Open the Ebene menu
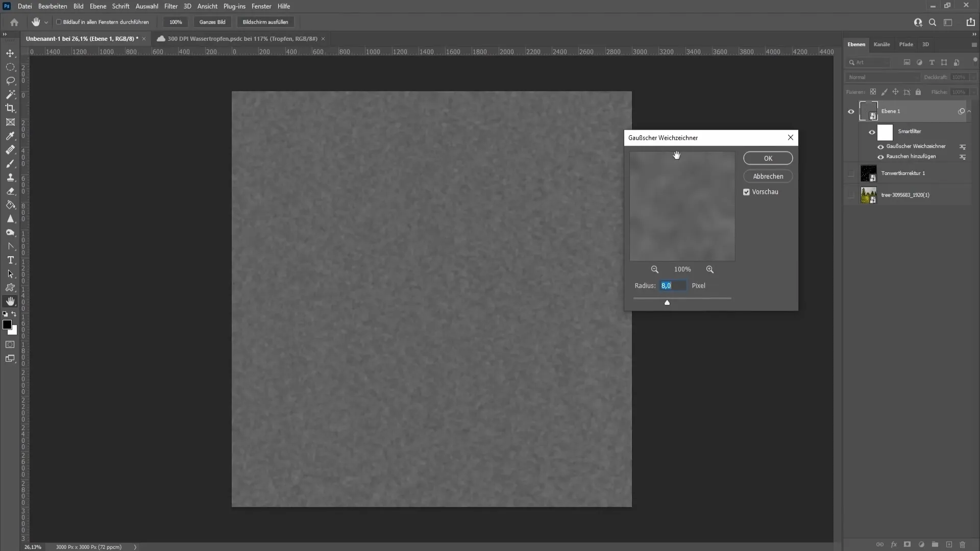This screenshot has width=980, height=551. point(97,6)
